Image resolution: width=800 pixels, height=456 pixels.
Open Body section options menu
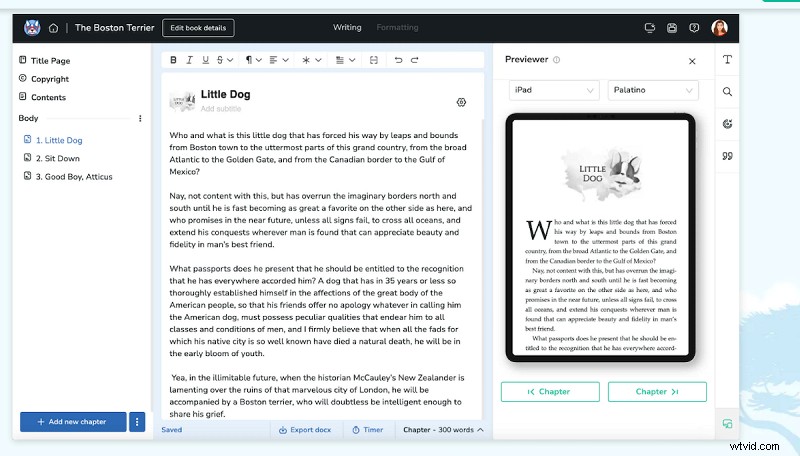(x=140, y=118)
